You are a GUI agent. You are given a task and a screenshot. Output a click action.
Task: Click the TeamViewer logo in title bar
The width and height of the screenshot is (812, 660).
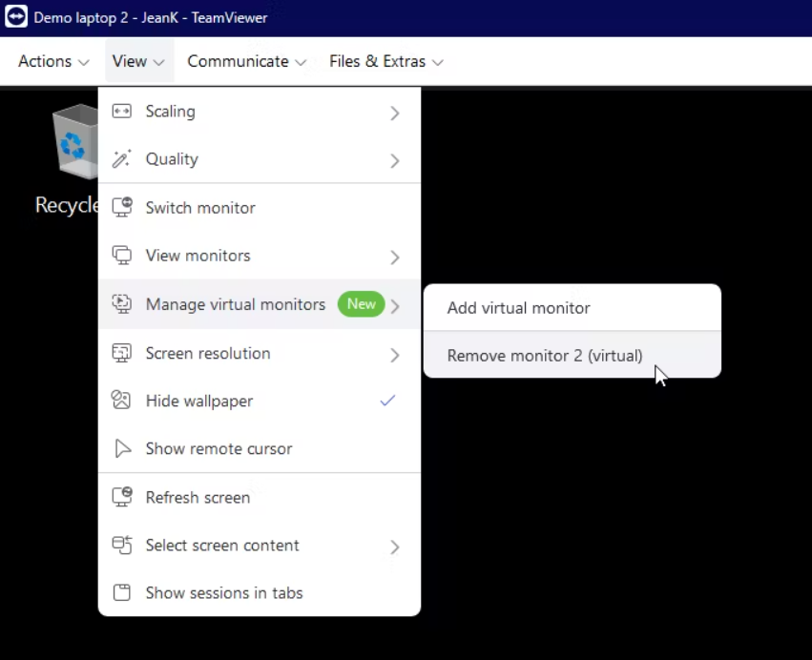click(16, 17)
